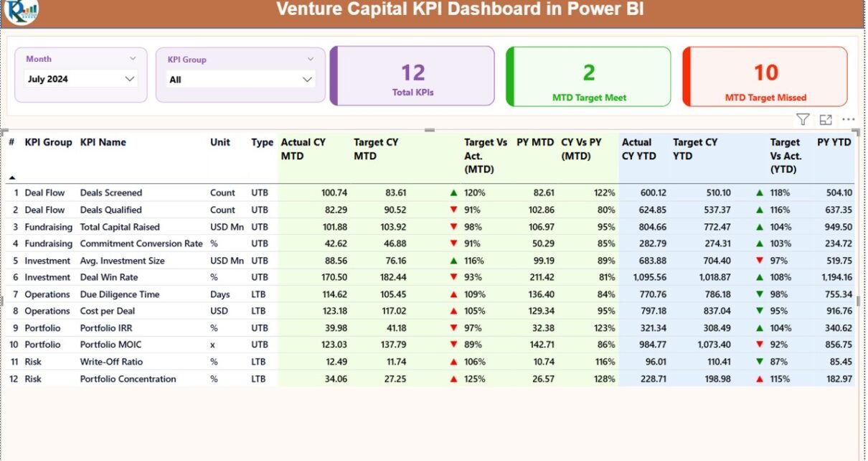The height and width of the screenshot is (461, 868).
Task: Click the sort arrow under the # column
Action: 12,177
